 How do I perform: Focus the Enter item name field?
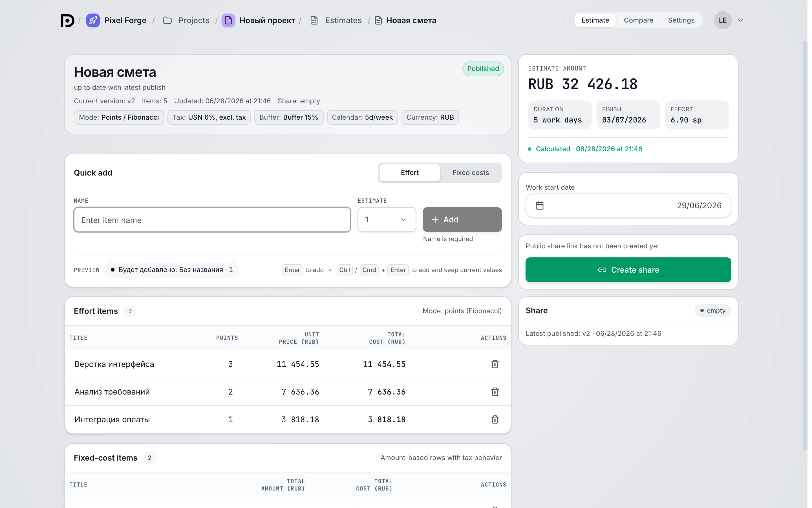212,220
